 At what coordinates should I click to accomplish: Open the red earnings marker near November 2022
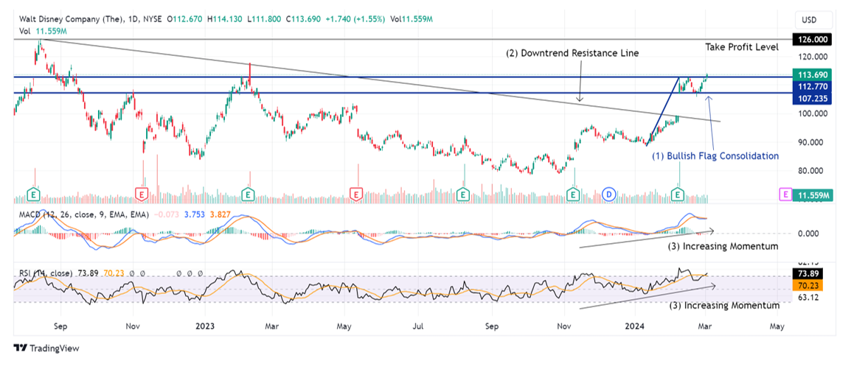pos(142,194)
